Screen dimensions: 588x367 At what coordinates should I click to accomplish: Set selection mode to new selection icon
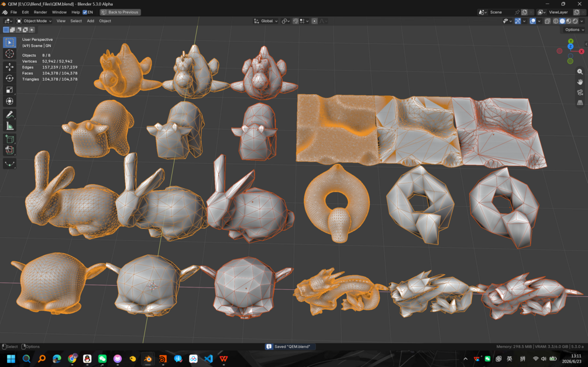point(6,30)
